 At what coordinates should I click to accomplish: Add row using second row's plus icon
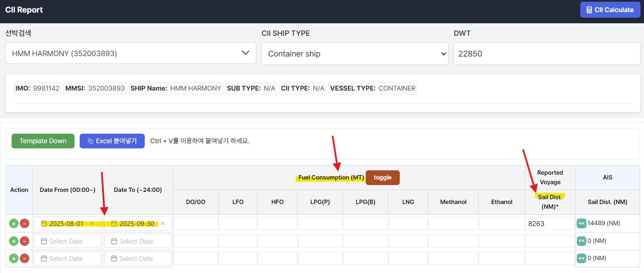coord(14,241)
